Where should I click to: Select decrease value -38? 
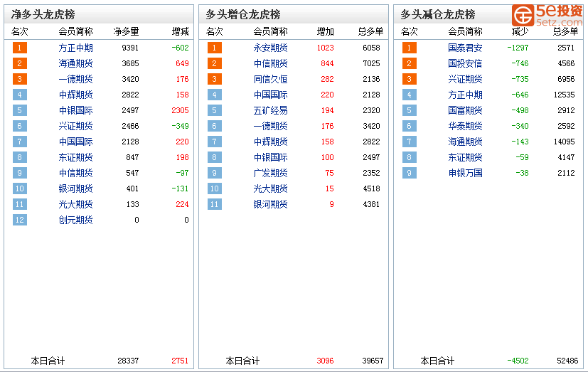pyautogui.click(x=522, y=173)
